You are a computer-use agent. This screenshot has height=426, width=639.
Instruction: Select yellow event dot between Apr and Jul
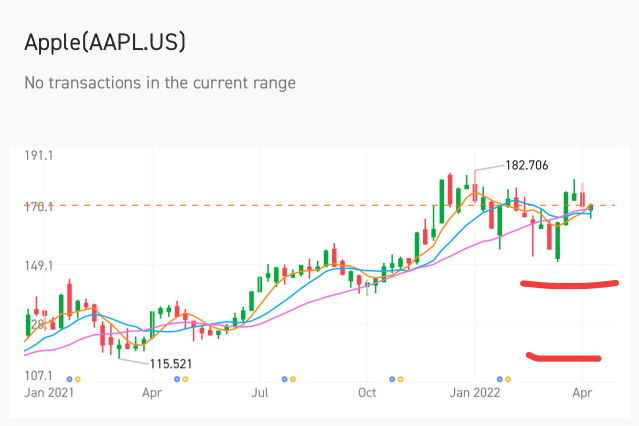coord(185,379)
